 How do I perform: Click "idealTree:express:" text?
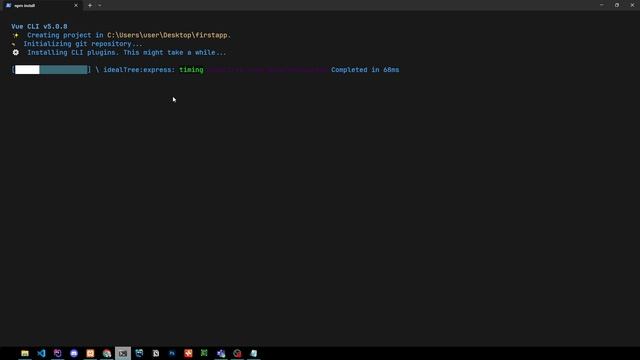coord(139,70)
